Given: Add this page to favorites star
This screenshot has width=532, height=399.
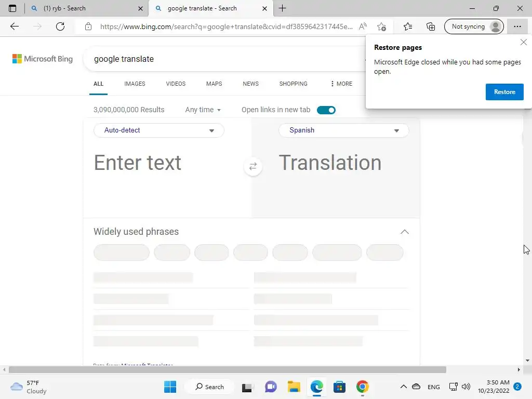Looking at the screenshot, I should coord(382,26).
